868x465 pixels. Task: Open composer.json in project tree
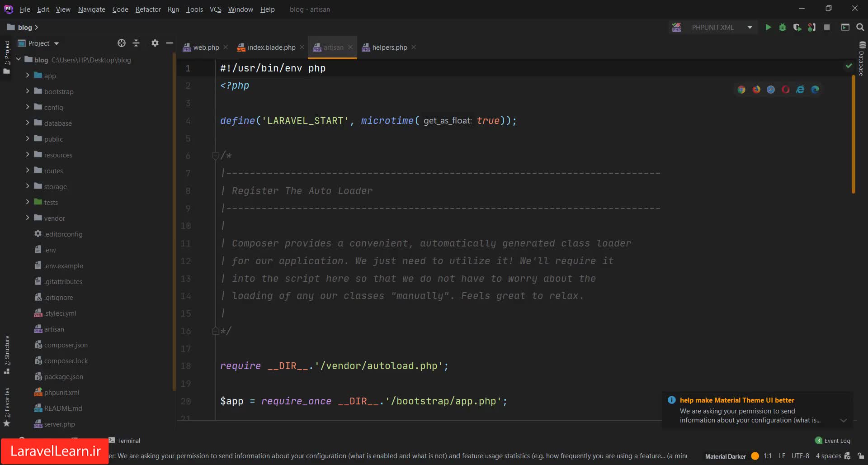(66, 345)
